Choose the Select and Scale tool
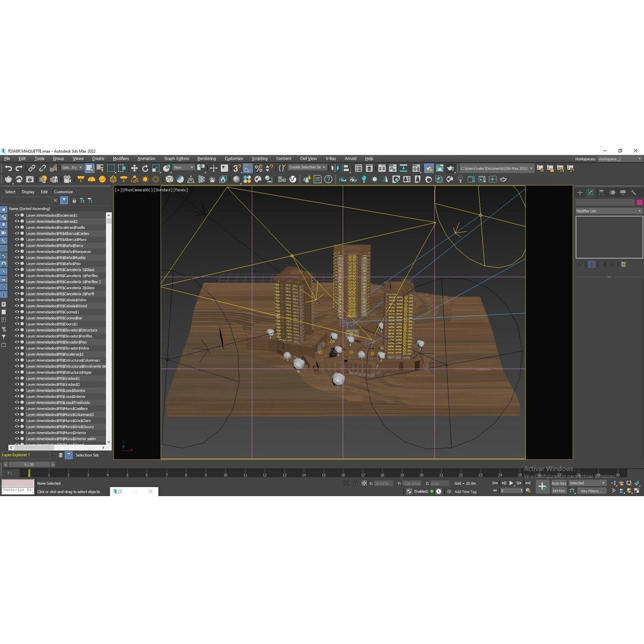The image size is (644, 644). [x=156, y=168]
